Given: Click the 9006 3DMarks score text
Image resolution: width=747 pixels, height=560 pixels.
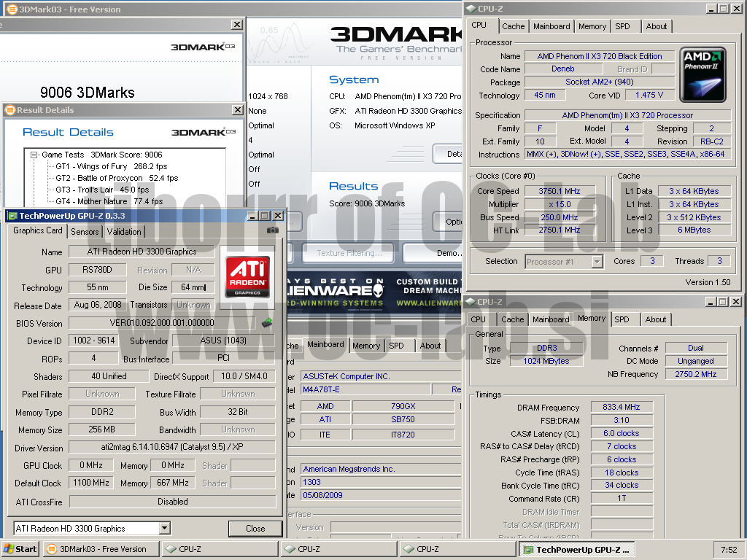Looking at the screenshot, I should (x=88, y=93).
